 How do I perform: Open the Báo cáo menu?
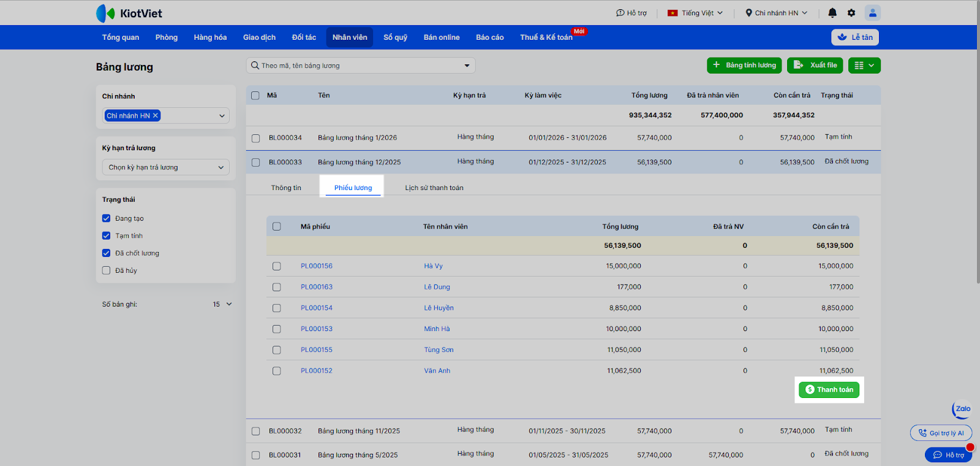489,37
